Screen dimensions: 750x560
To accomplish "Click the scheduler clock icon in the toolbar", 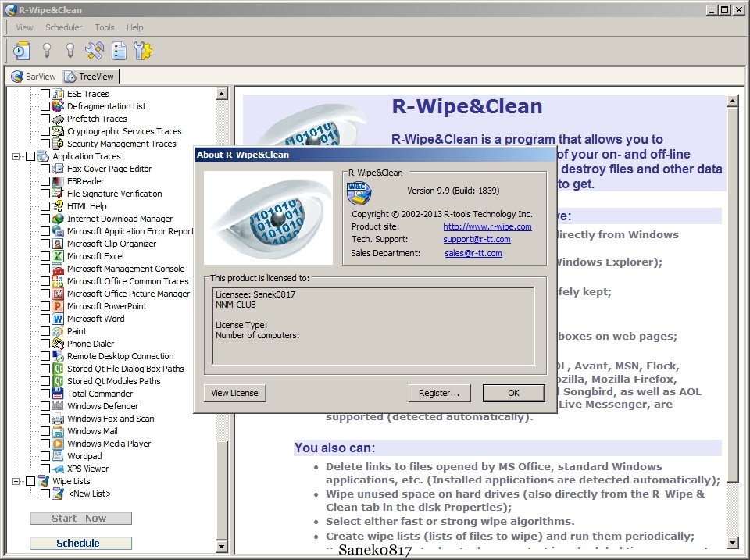I will 21,51.
